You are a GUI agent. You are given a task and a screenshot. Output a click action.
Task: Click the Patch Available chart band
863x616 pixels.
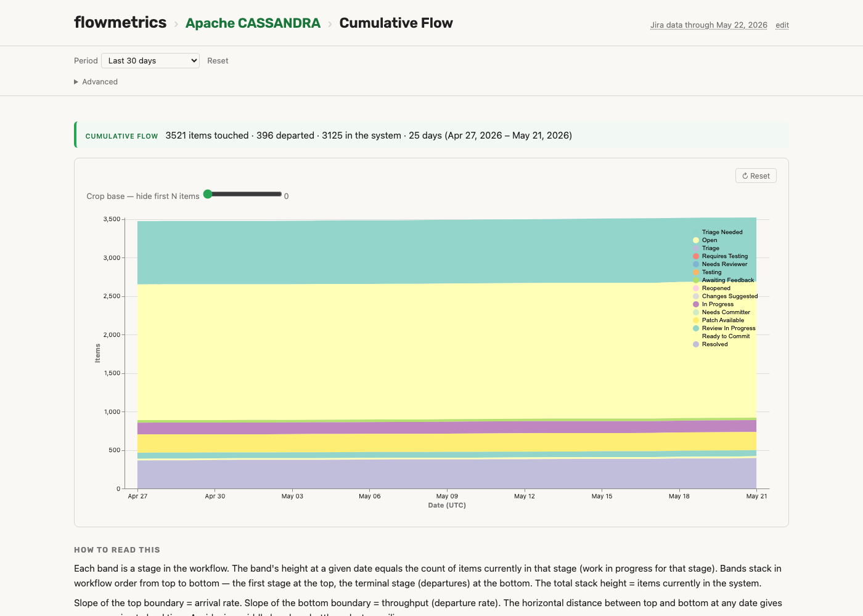tap(447, 443)
